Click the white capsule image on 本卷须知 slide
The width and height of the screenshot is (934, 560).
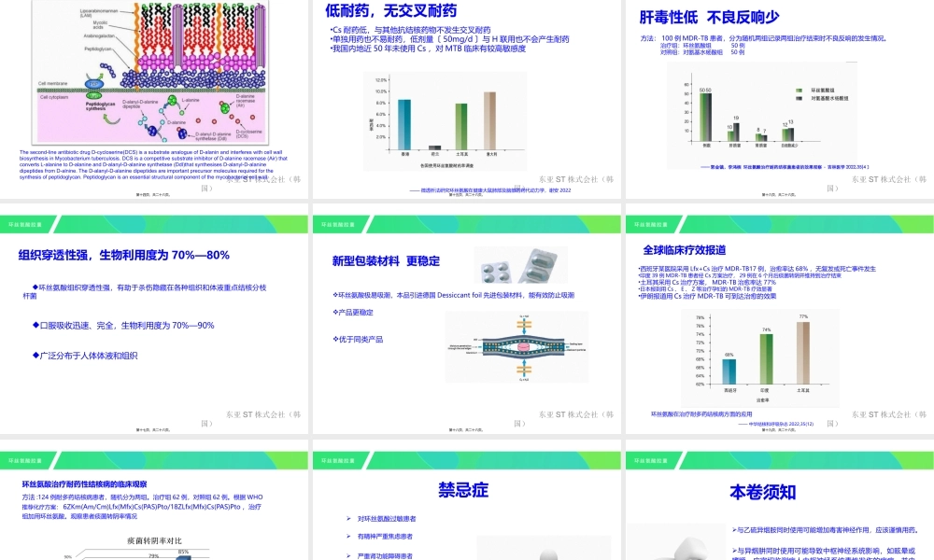pos(691,551)
